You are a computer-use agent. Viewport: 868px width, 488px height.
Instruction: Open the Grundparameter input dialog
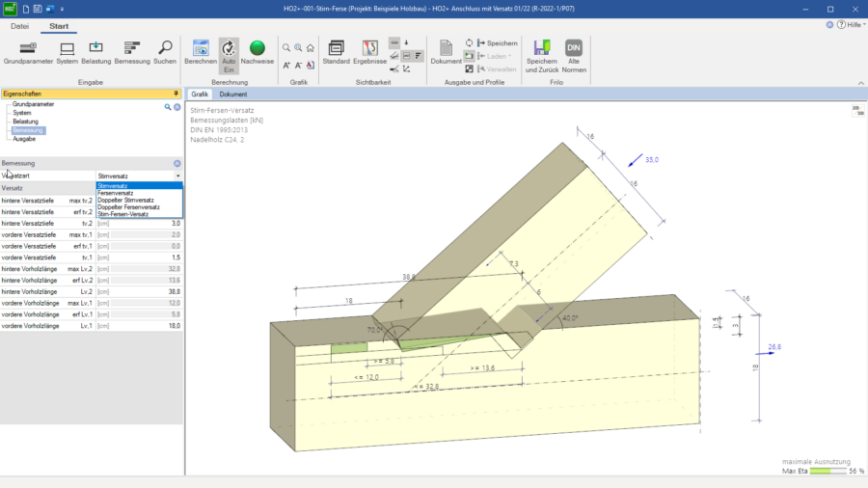point(28,51)
